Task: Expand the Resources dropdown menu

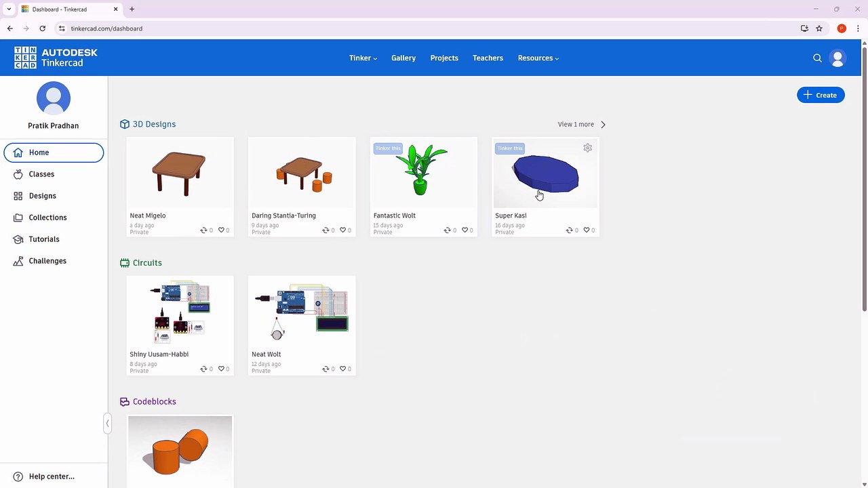Action: pos(538,58)
